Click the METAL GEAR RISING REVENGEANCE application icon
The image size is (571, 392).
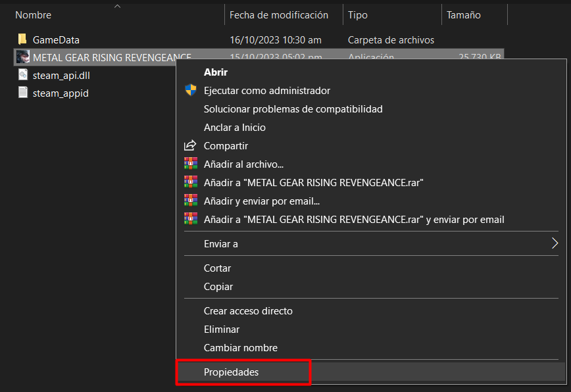coord(22,57)
